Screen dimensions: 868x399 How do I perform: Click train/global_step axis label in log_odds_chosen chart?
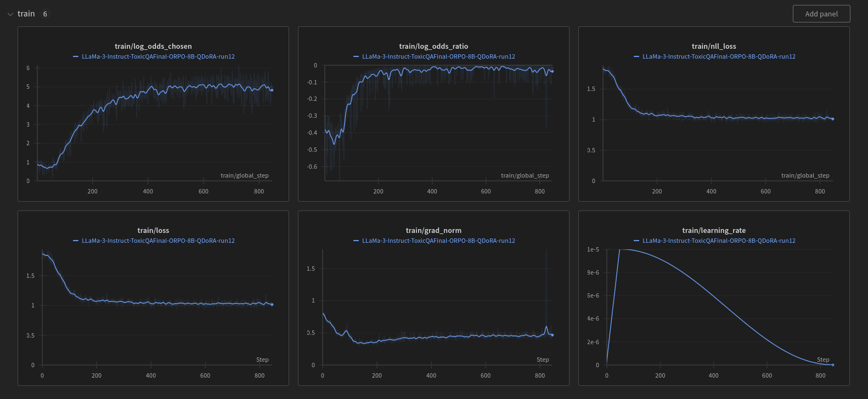(x=245, y=175)
